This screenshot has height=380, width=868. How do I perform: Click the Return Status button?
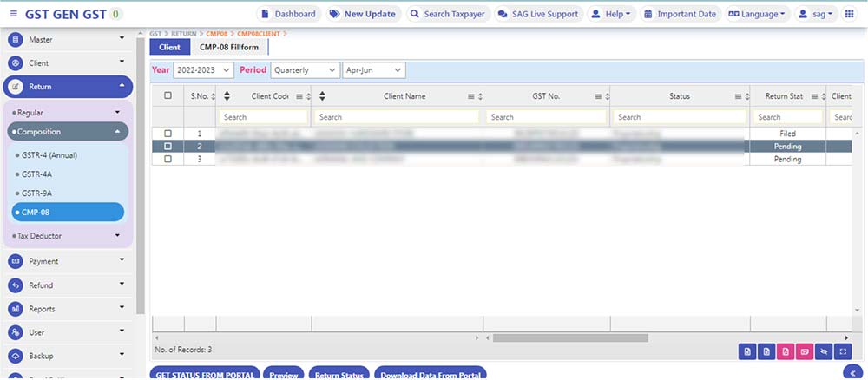tap(339, 375)
